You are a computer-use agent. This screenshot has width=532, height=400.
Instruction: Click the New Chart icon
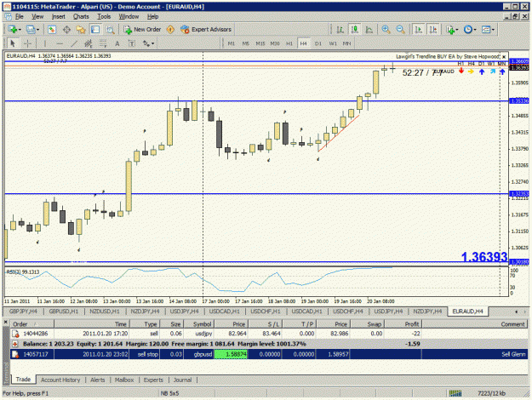click(x=13, y=30)
